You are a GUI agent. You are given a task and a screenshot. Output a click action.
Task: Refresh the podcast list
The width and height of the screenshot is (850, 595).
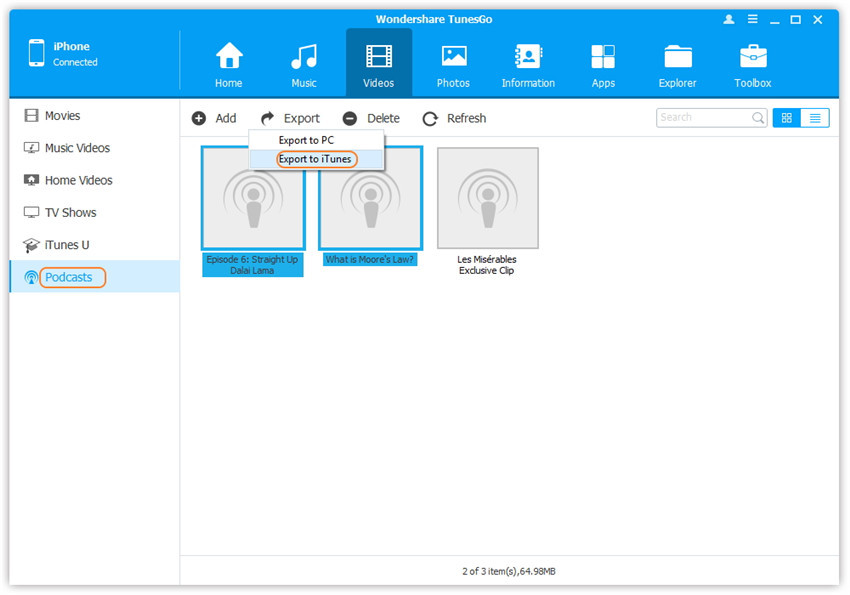point(454,118)
